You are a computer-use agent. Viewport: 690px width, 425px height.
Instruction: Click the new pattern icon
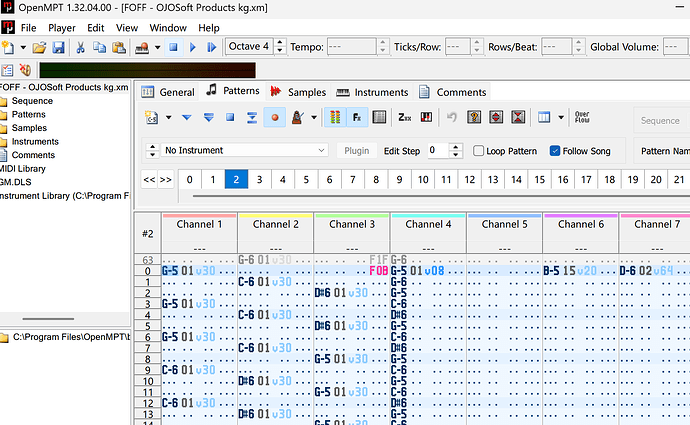pyautogui.click(x=152, y=117)
